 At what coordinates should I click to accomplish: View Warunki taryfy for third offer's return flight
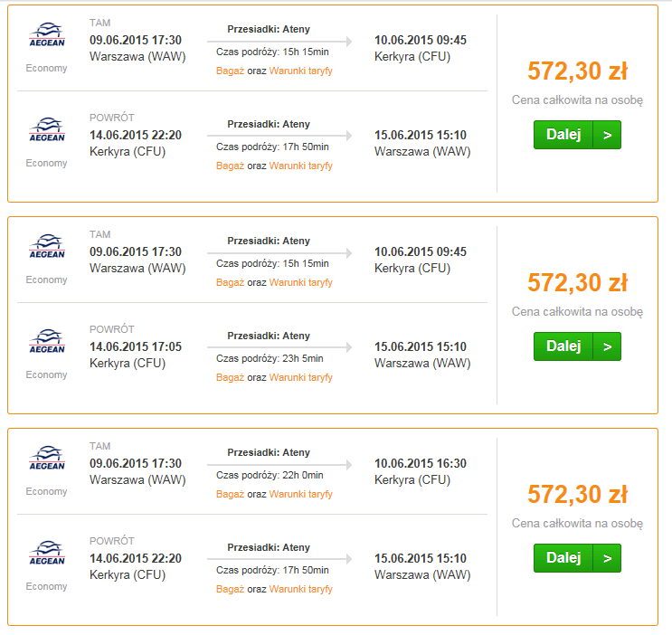(x=301, y=590)
